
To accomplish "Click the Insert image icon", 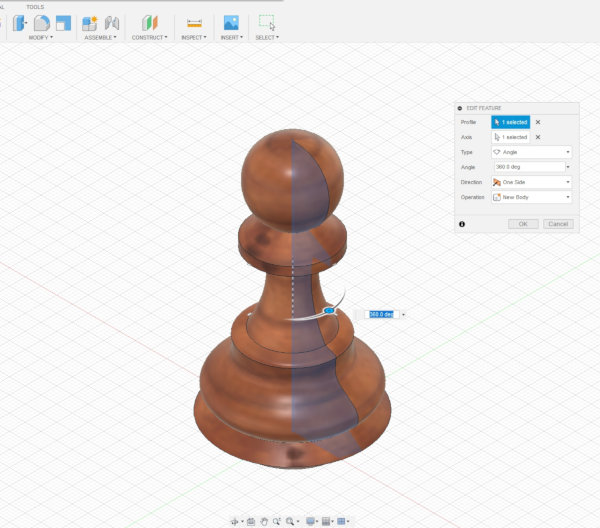I will (x=231, y=22).
